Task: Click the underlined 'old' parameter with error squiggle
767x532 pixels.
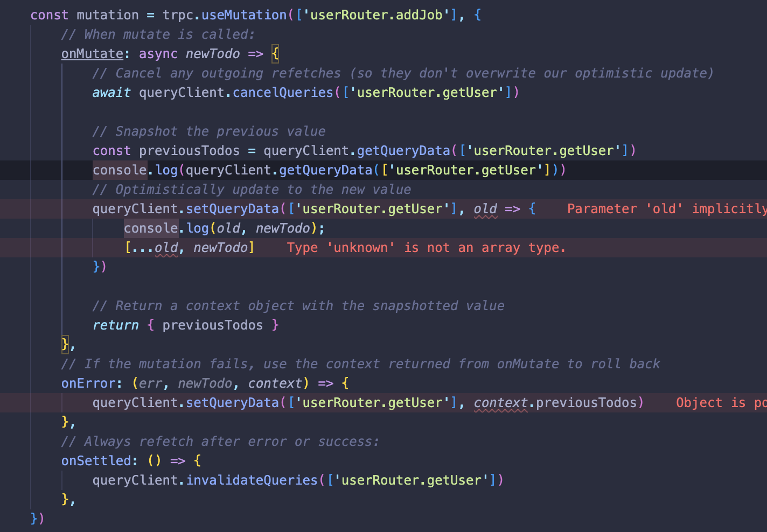Action: (x=485, y=208)
